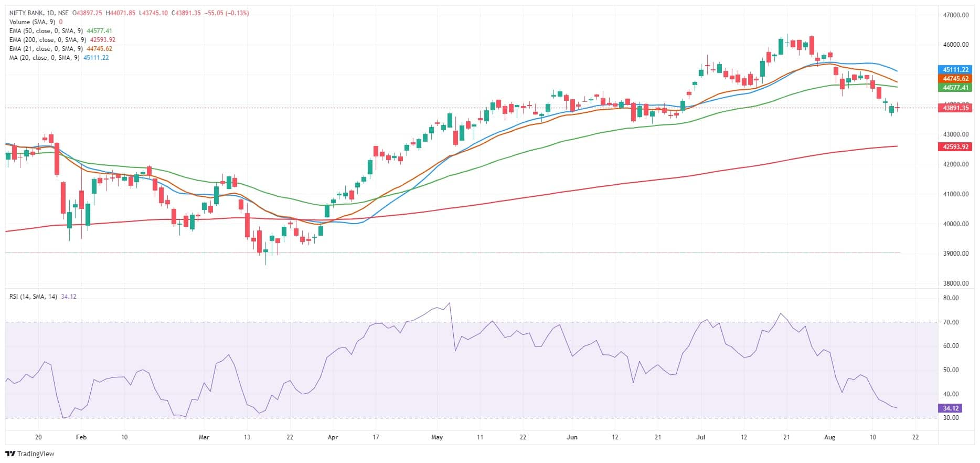This screenshot has height=463, width=980.
Task: Click the MA 20 value 45111.22 in legend
Action: click(96, 58)
